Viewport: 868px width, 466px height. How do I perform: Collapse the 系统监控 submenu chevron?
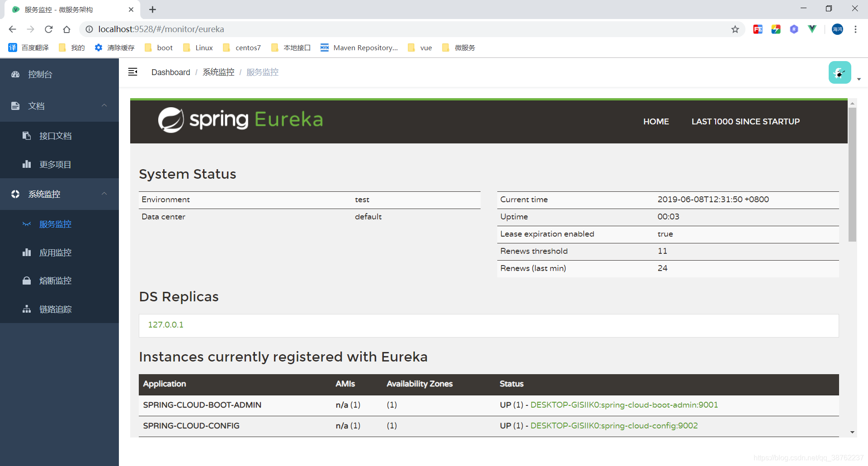coord(104,194)
